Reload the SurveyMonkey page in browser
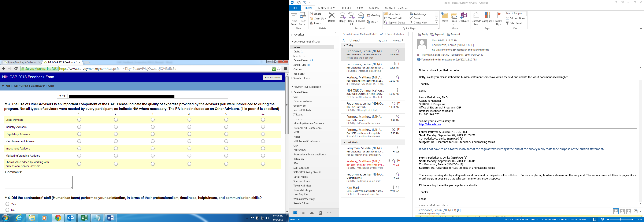 click(x=16, y=69)
